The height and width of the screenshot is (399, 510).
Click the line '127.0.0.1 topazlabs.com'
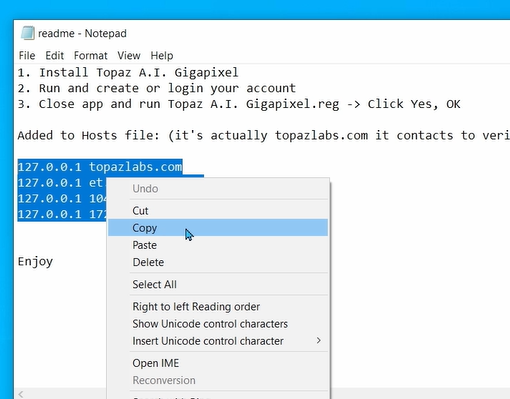tap(100, 167)
